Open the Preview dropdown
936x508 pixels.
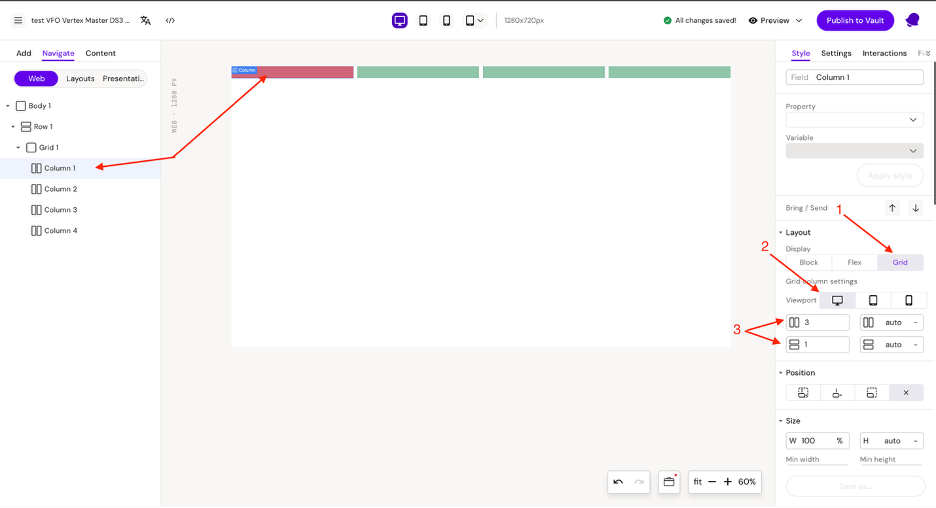point(775,20)
